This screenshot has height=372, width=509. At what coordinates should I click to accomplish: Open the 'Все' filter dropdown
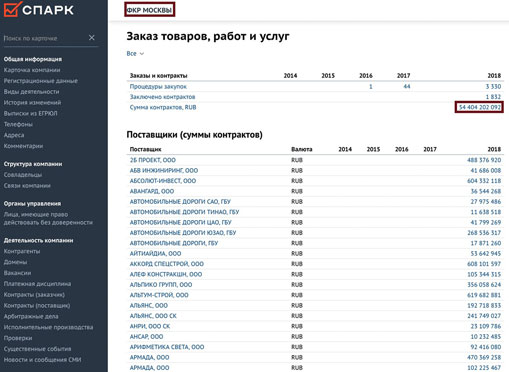click(x=135, y=54)
